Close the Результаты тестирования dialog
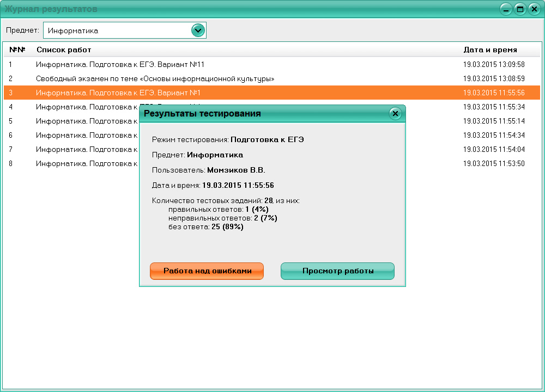This screenshot has height=392, width=545. click(x=396, y=113)
